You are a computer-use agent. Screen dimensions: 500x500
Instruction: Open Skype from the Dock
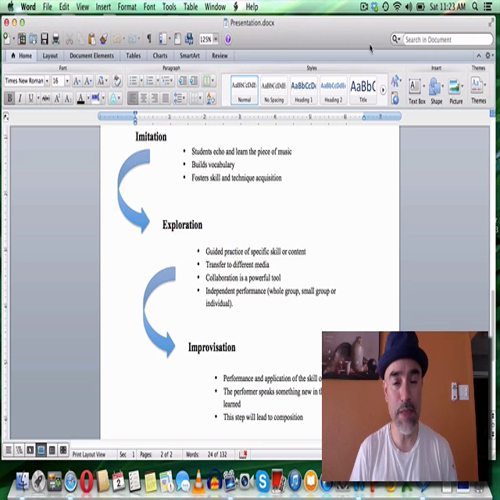tap(263, 481)
